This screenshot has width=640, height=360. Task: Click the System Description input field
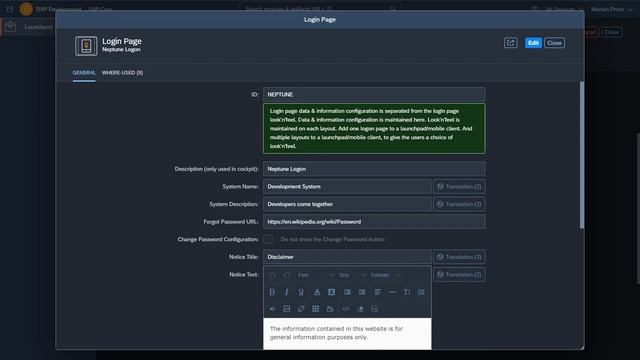[x=347, y=204]
